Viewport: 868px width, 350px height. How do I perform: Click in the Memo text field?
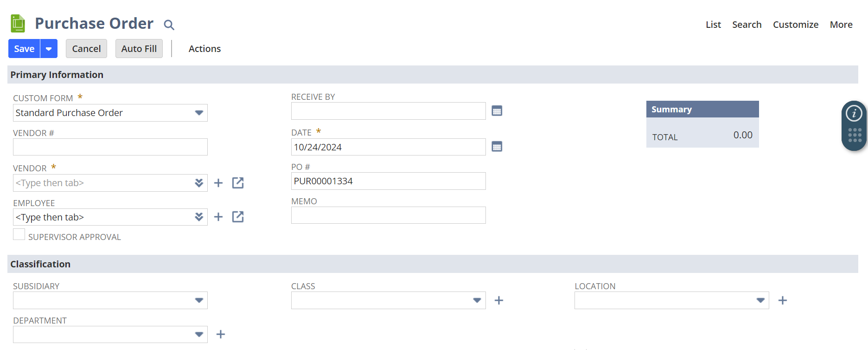pos(389,215)
